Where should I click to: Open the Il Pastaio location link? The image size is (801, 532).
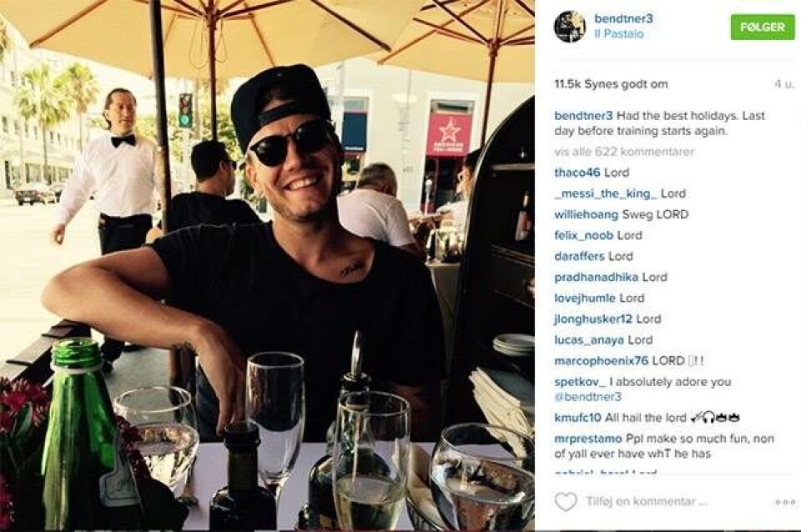618,34
